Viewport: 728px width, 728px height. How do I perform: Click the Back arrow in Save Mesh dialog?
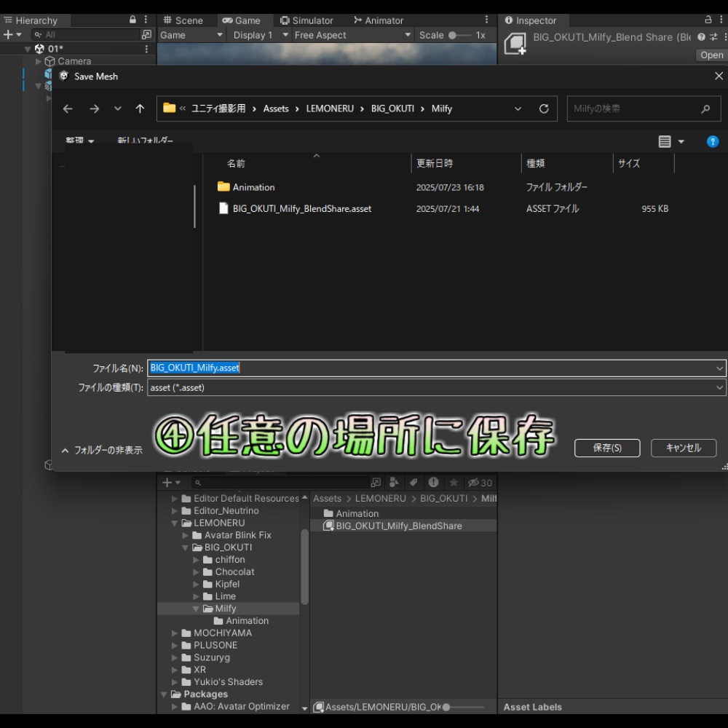(x=68, y=108)
